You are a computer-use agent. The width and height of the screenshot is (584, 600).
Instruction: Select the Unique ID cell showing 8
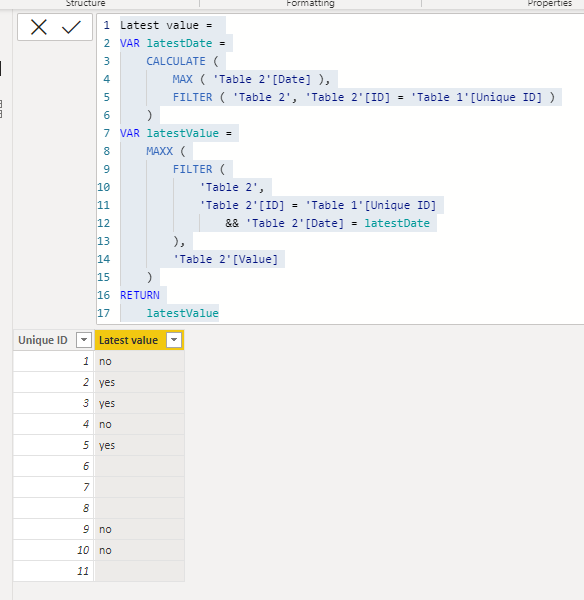pyautogui.click(x=54, y=508)
